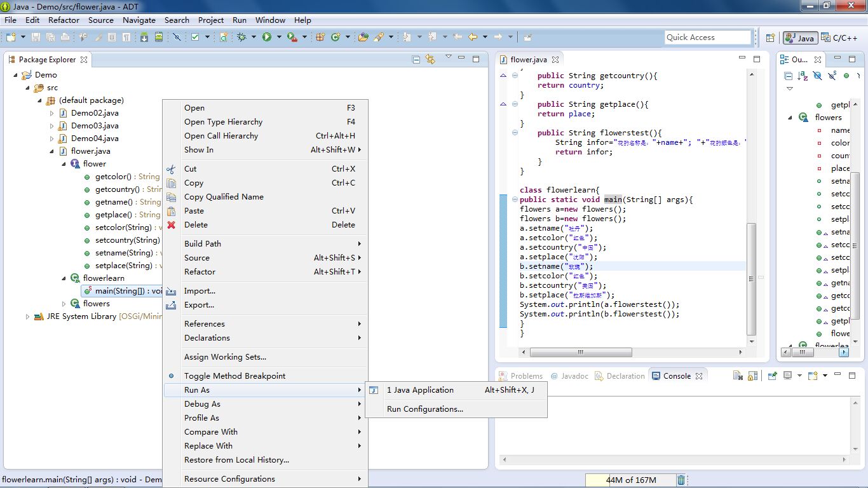Click the Debug bug icon in toolbar
Image resolution: width=868 pixels, height=488 pixels.
click(241, 37)
